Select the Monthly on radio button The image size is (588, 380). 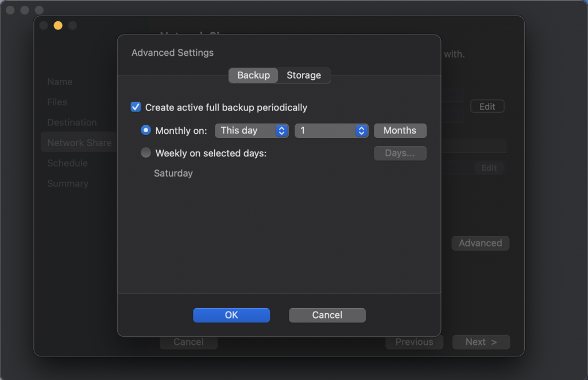(146, 130)
